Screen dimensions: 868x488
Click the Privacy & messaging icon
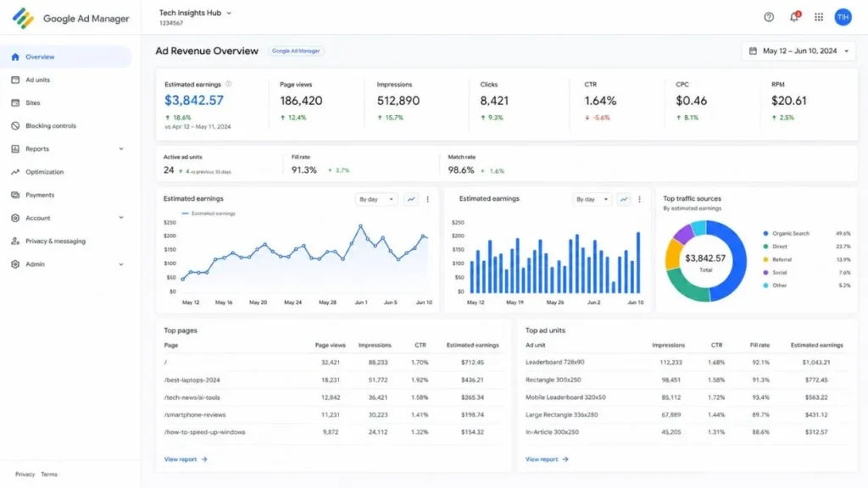click(x=15, y=241)
